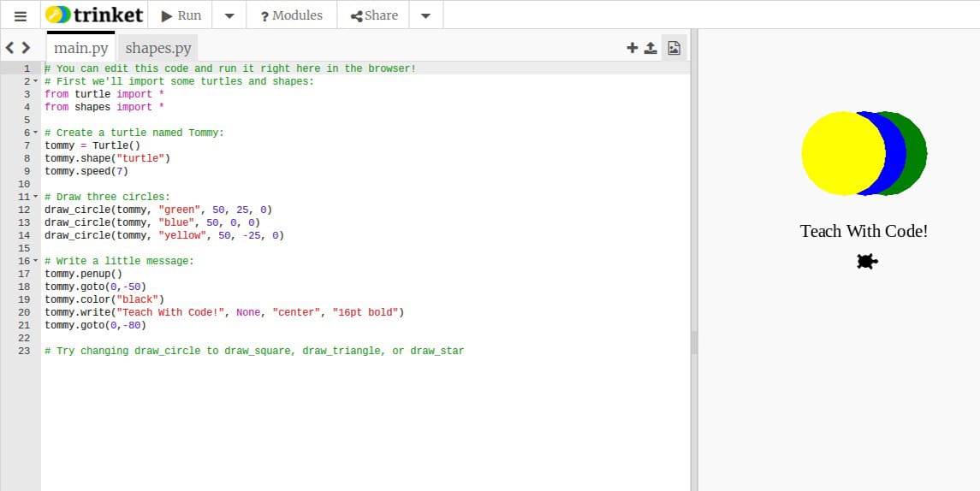Viewport: 980px width, 491px height.
Task: Click the trinket logo
Action: click(x=94, y=15)
